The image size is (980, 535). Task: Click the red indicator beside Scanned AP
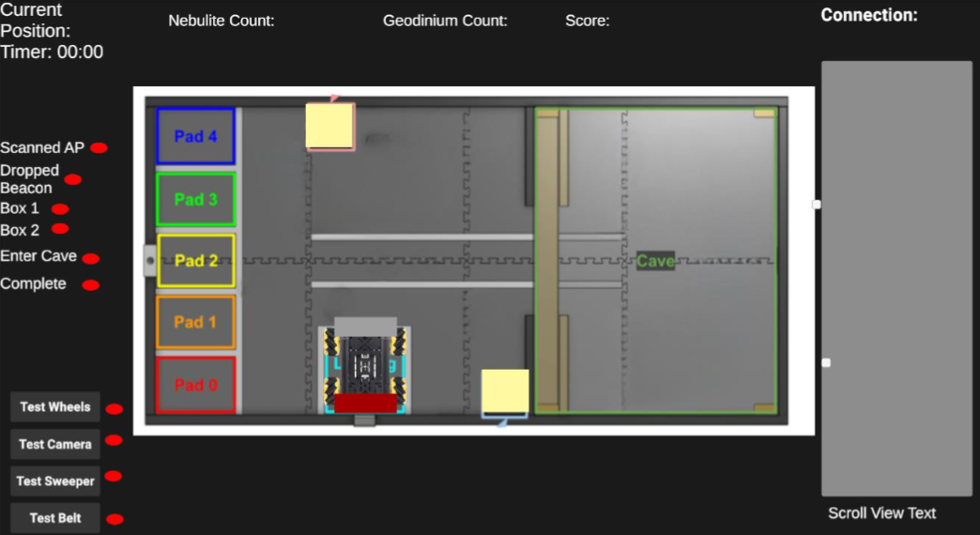[x=99, y=148]
